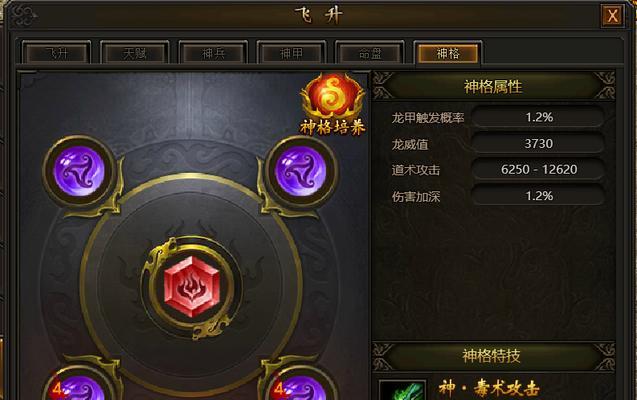Screen dimensions: 637x400
Task: Open the 神格培养 flame icon
Action: (333, 104)
